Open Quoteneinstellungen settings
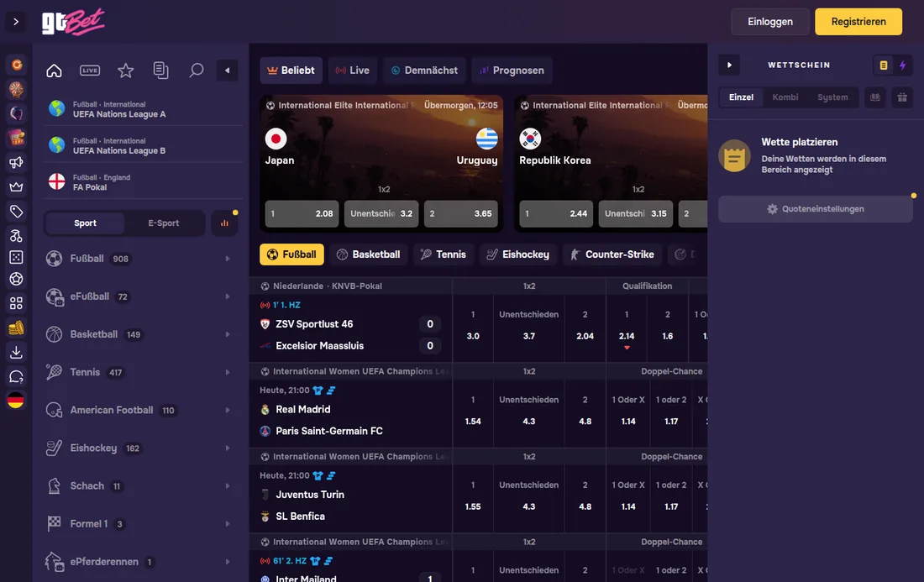 pyautogui.click(x=816, y=209)
